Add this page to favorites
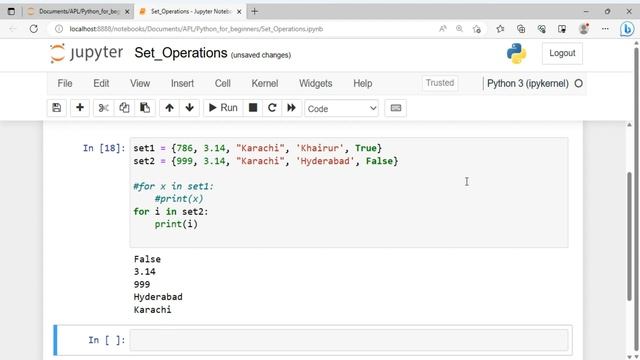 (477, 29)
